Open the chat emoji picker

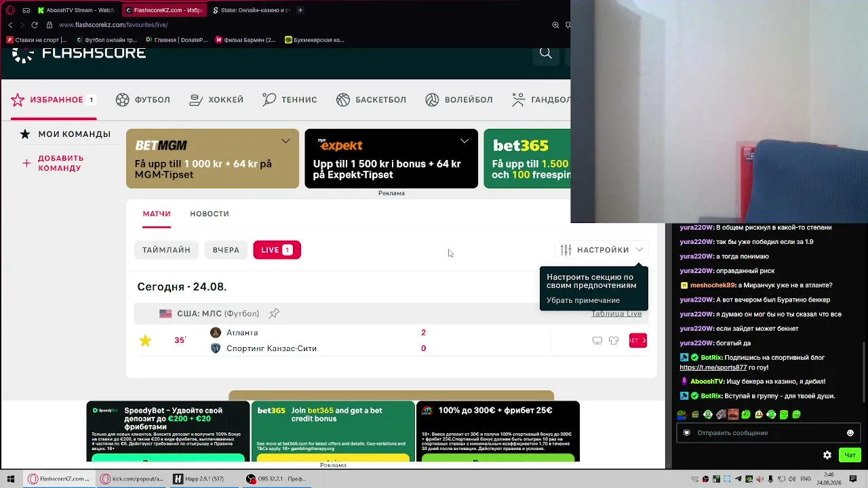[x=850, y=433]
